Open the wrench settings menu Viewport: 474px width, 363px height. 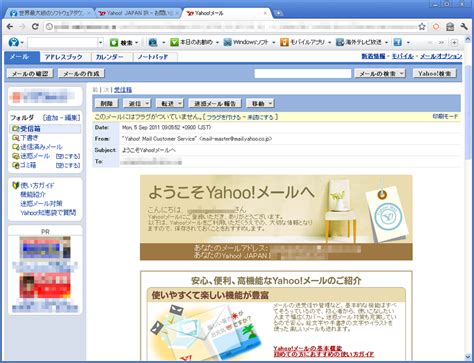pyautogui.click(x=464, y=27)
